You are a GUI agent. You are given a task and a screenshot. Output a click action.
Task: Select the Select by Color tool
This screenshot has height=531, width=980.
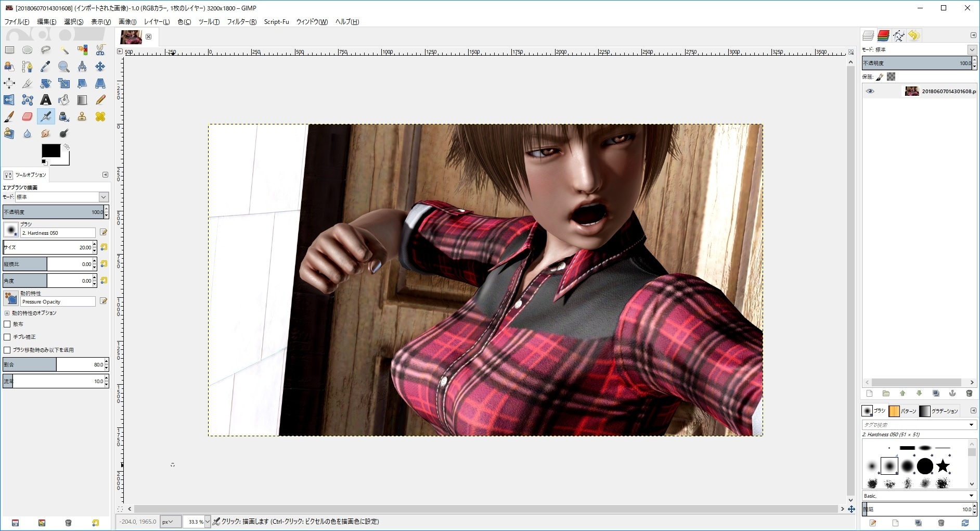pyautogui.click(x=82, y=50)
